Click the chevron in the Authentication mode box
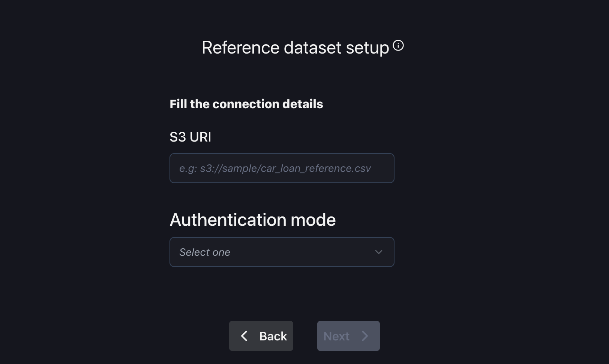609x364 pixels. tap(379, 252)
